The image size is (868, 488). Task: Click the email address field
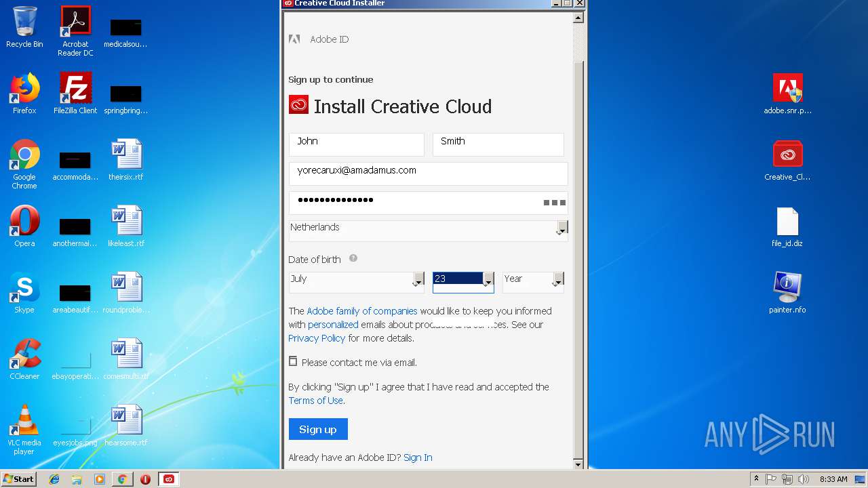[429, 174]
